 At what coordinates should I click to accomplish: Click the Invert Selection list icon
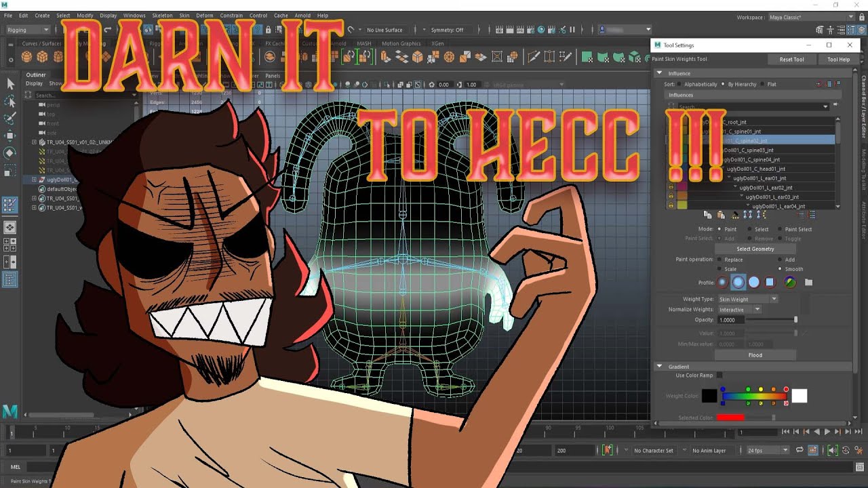(812, 215)
